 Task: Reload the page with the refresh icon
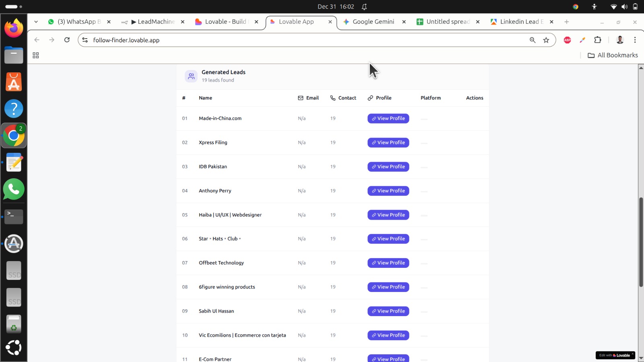(67, 40)
